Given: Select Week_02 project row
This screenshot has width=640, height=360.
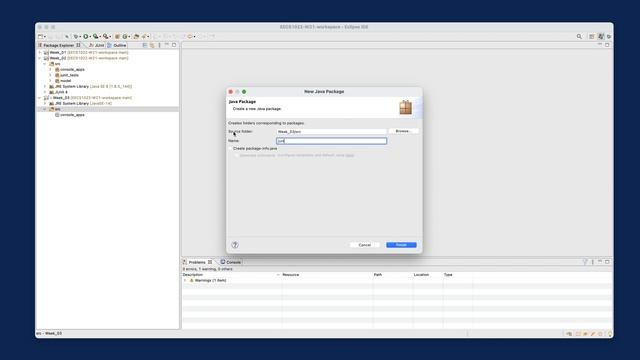Looking at the screenshot, I should pos(108,58).
